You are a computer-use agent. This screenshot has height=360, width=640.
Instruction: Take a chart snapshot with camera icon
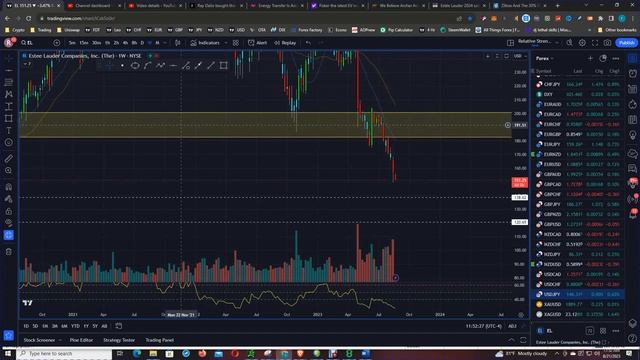tap(607, 43)
